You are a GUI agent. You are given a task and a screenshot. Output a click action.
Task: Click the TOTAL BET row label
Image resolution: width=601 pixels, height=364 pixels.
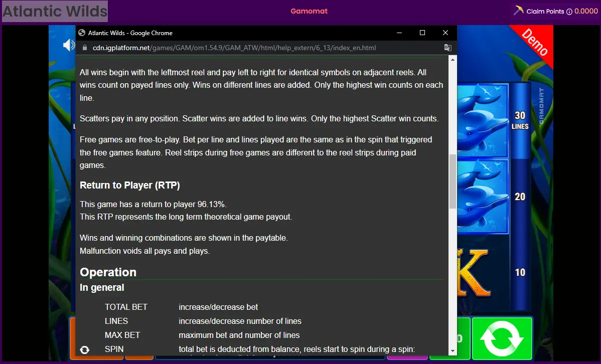tap(126, 307)
